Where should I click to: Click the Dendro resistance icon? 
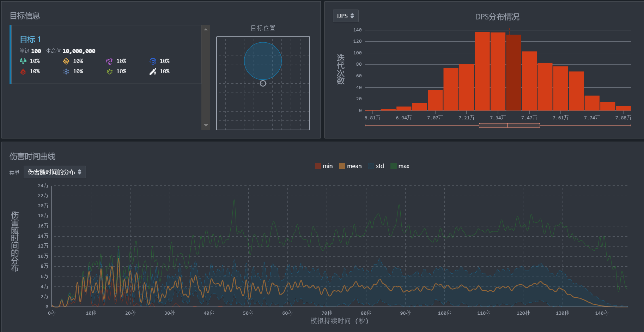pyautogui.click(x=109, y=71)
